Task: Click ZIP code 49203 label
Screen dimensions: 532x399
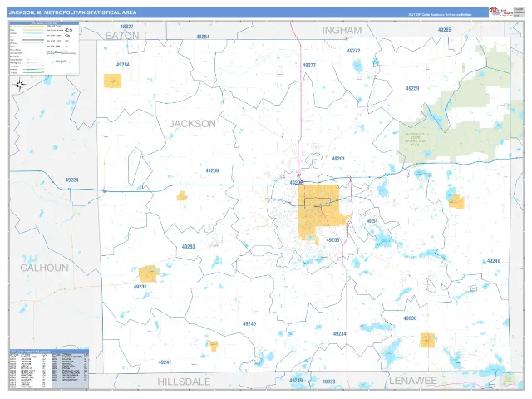Action: coord(332,240)
